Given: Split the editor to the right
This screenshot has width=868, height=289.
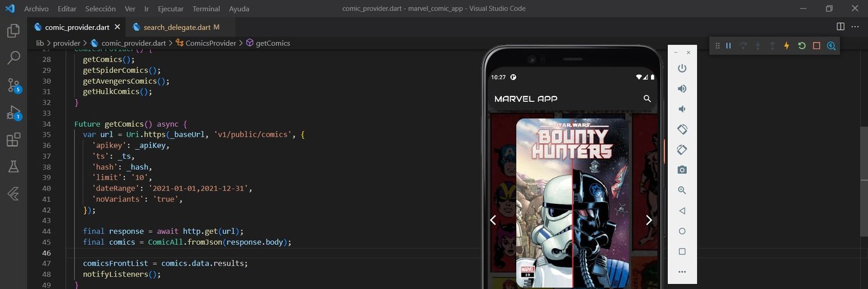Looking at the screenshot, I should click(841, 27).
